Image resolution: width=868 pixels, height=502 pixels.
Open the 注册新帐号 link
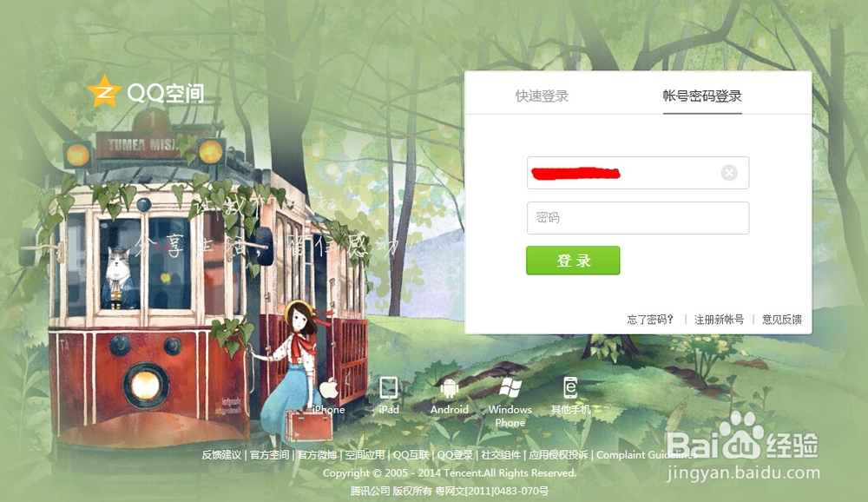719,319
